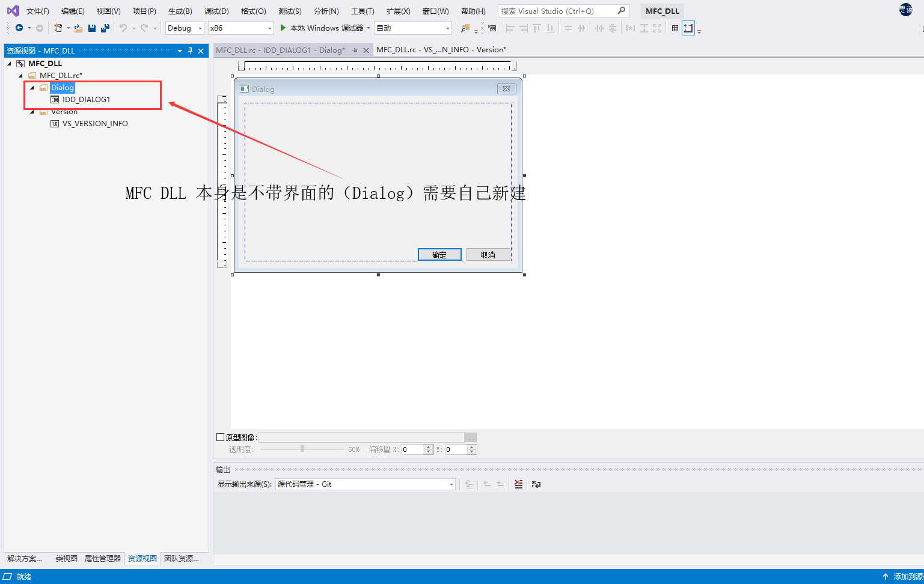Click the make same width icon

630,28
